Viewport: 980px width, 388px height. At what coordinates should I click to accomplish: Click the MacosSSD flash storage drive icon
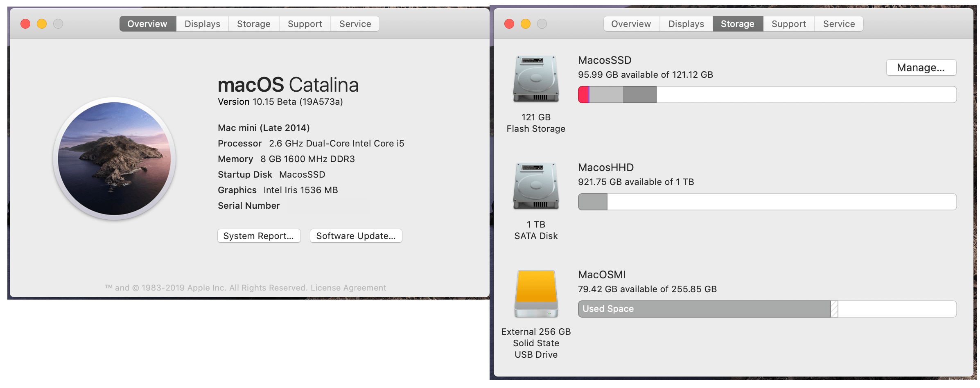tap(536, 79)
